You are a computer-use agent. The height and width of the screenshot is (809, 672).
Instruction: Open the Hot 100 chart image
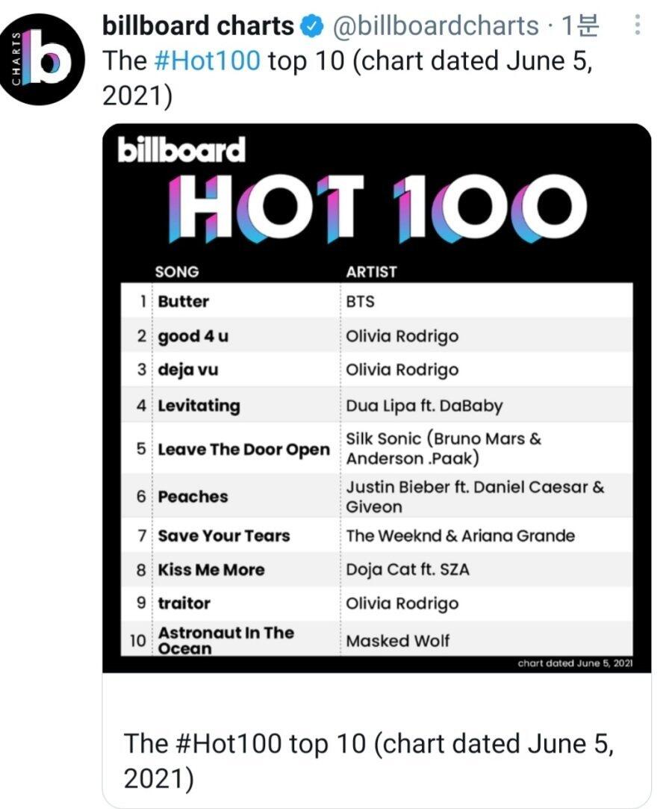(377, 396)
